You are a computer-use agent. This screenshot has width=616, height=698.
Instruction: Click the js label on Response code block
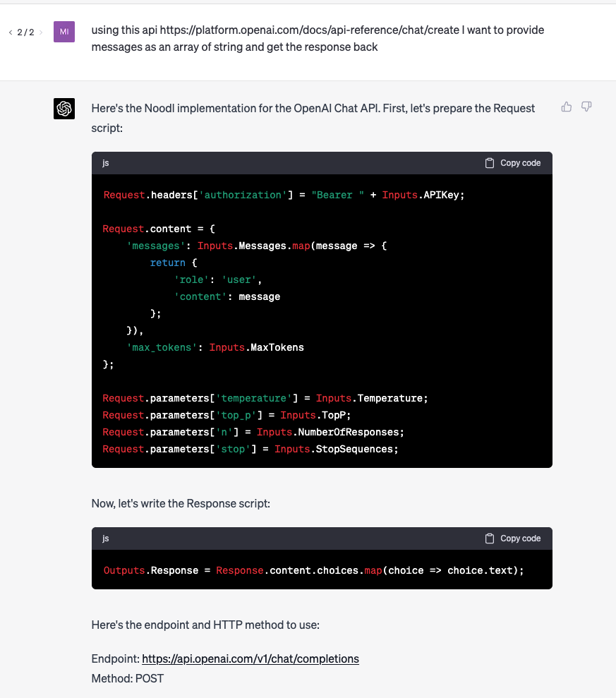tap(106, 538)
